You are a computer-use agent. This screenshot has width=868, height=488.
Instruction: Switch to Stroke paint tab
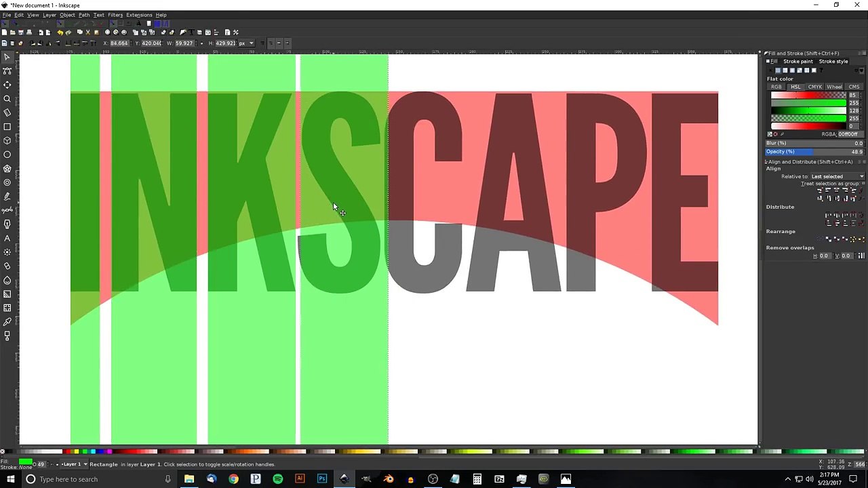797,62
